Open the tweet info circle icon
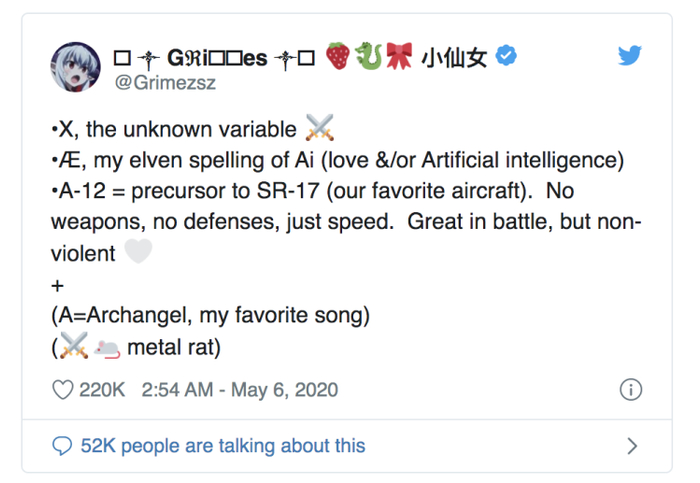 [x=630, y=390]
